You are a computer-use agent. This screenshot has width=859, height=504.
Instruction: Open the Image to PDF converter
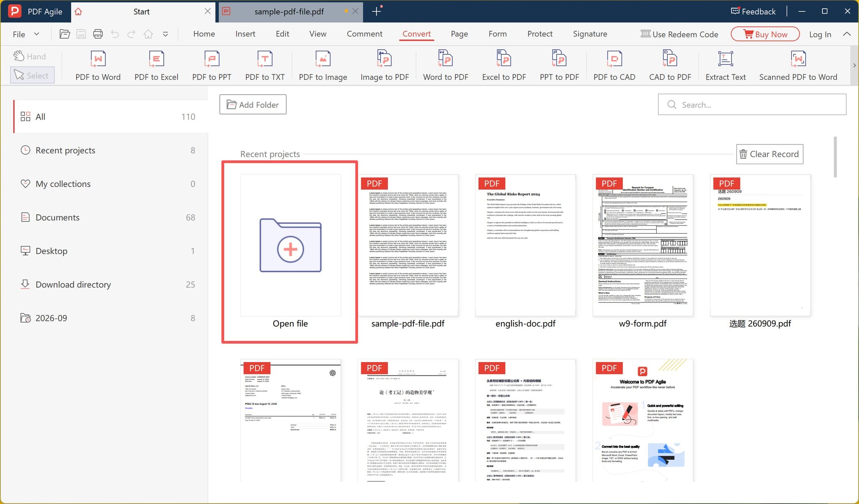[385, 66]
